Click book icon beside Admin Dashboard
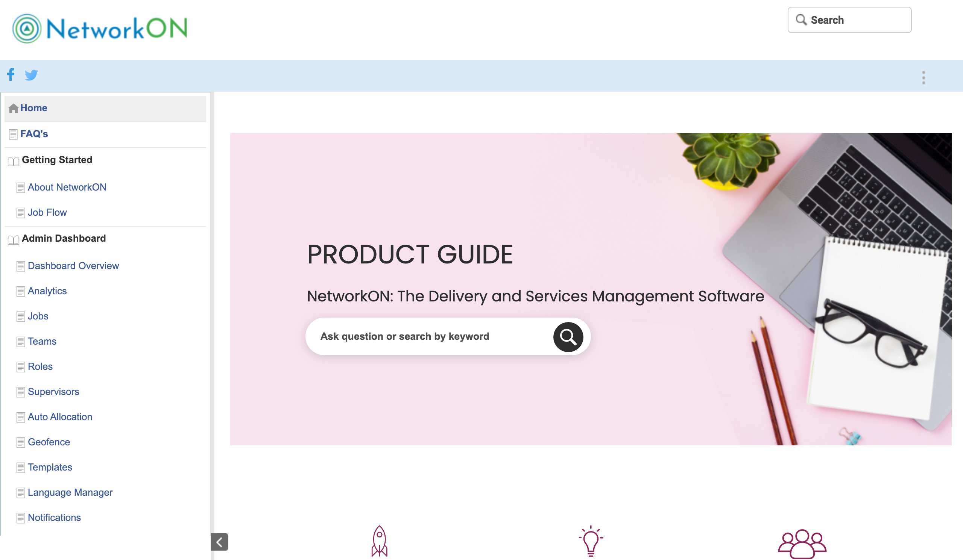The height and width of the screenshot is (560, 963). [x=14, y=240]
